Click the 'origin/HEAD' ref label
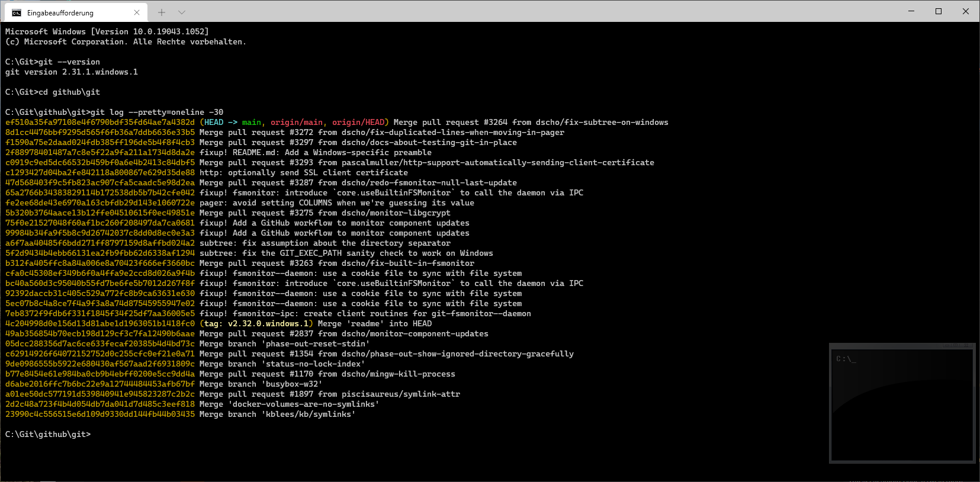This screenshot has height=482, width=980. [x=358, y=123]
